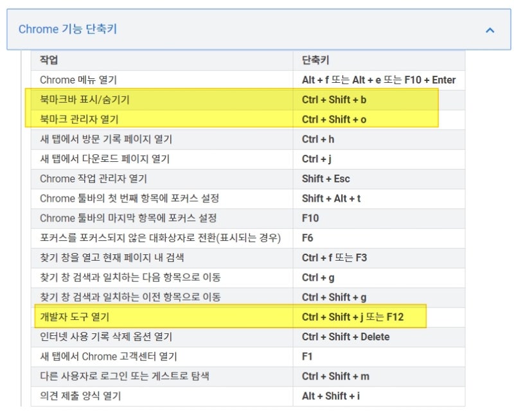The image size is (514, 420).
Task: Click the Chrome 메뉴 열기 row
Action: click(x=248, y=80)
